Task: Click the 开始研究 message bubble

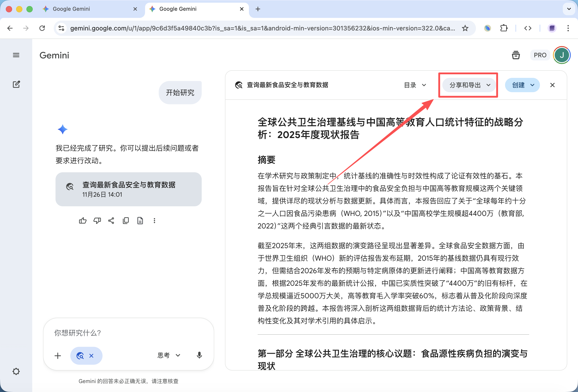Action: pos(180,92)
